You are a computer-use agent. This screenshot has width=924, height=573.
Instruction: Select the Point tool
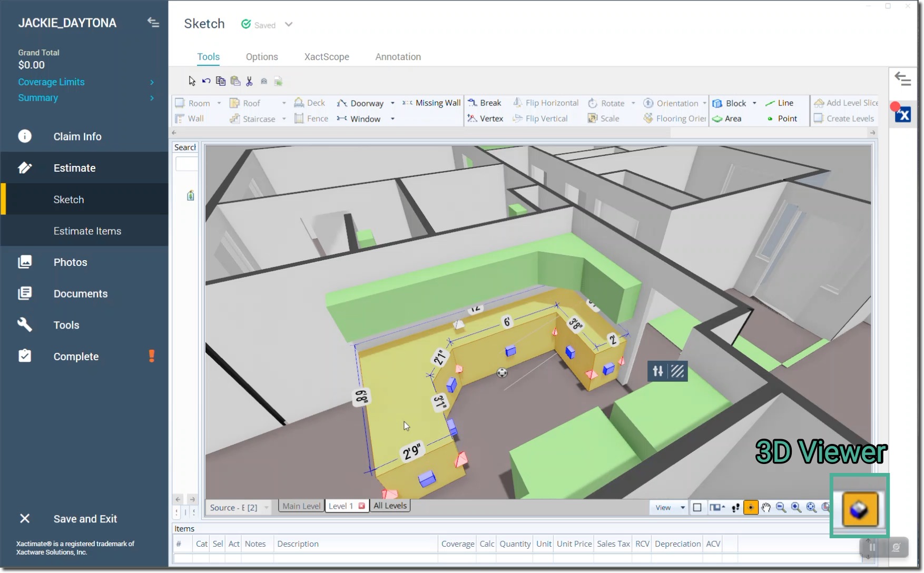point(782,118)
